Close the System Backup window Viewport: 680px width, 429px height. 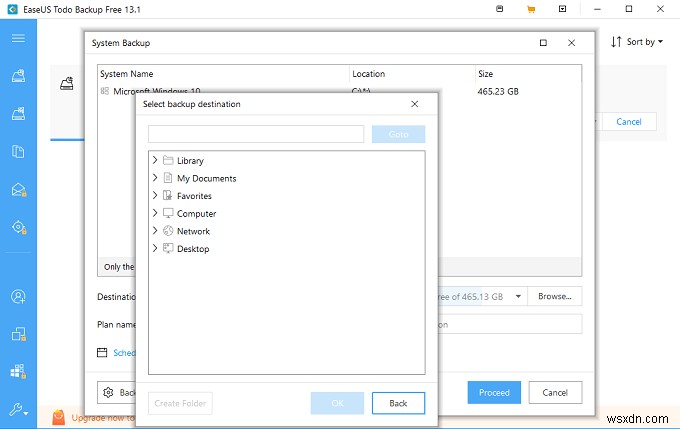(x=572, y=43)
